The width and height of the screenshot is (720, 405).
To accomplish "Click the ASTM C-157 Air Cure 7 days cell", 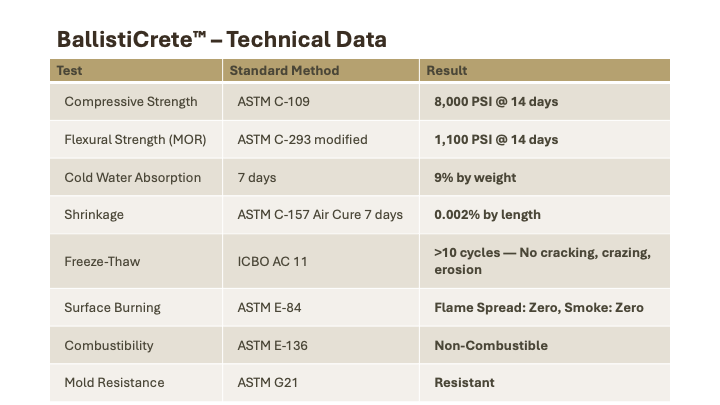I will point(321,215).
